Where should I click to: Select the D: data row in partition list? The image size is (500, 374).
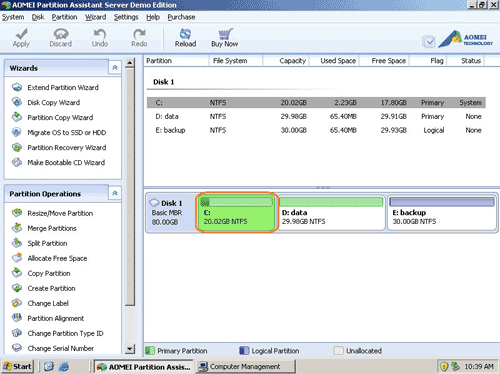point(316,116)
